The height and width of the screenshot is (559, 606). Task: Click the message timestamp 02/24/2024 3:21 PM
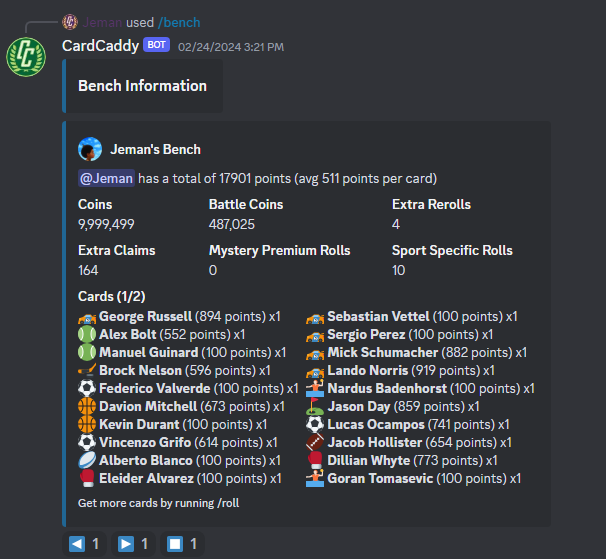pyautogui.click(x=231, y=46)
